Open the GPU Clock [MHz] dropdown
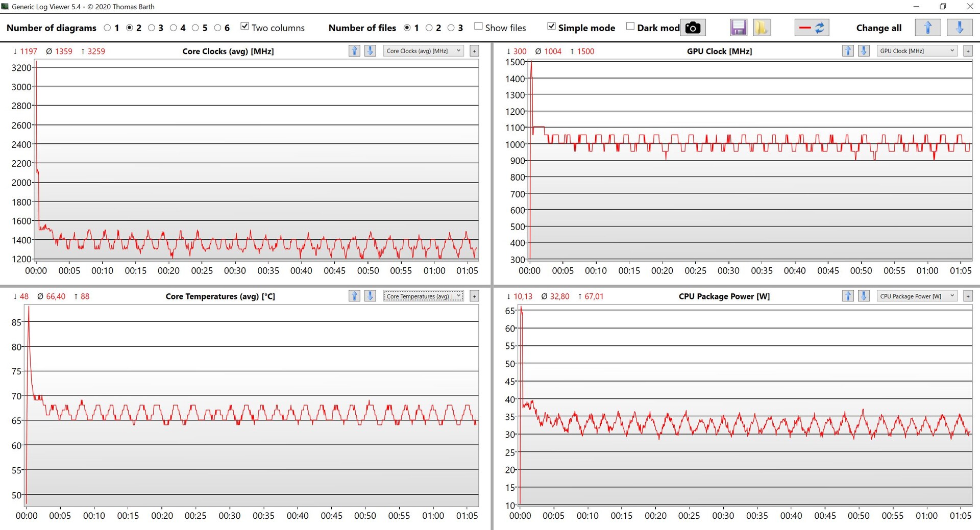Image resolution: width=980 pixels, height=530 pixels. pyautogui.click(x=917, y=51)
